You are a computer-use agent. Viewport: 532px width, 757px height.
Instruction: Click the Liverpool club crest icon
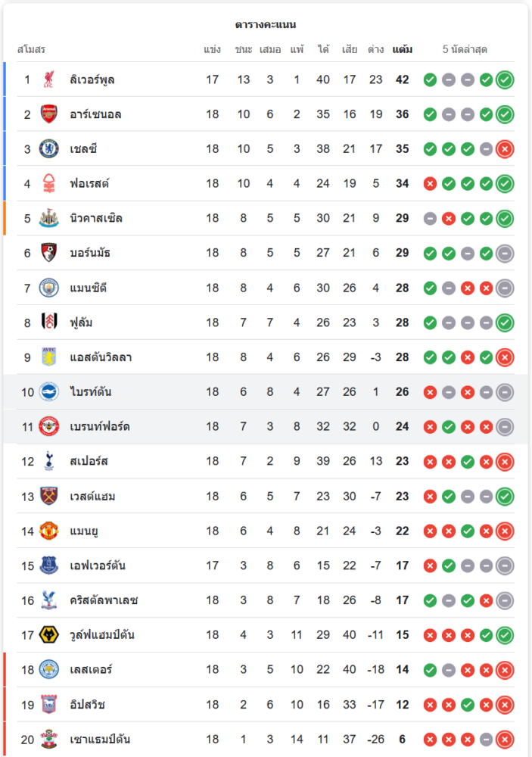click(49, 79)
